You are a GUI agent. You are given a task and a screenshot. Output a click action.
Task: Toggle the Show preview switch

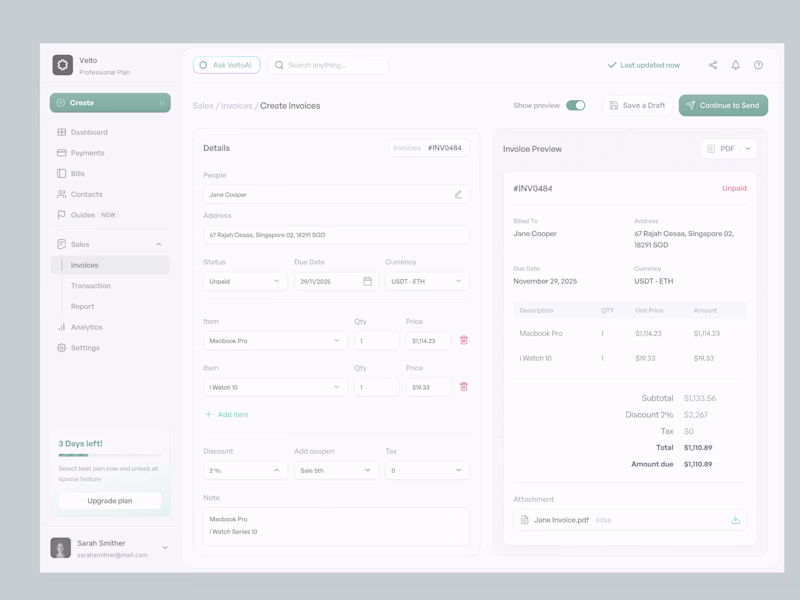[576, 105]
